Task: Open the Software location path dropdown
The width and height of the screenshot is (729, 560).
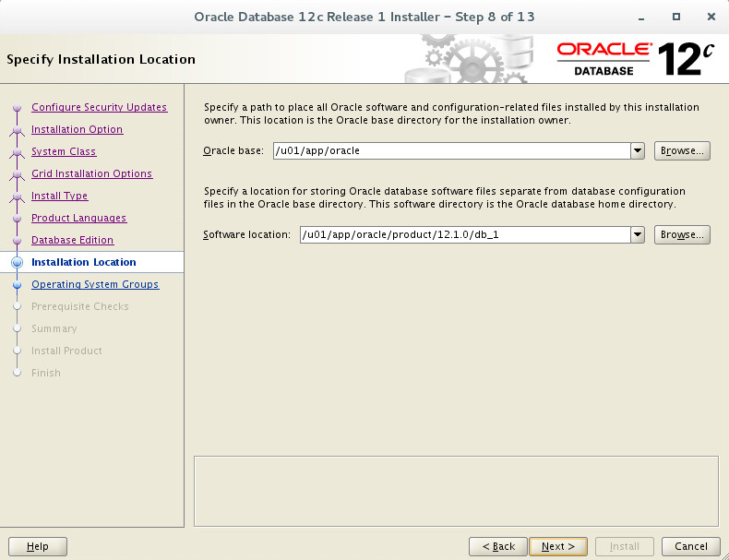Action: coord(638,234)
